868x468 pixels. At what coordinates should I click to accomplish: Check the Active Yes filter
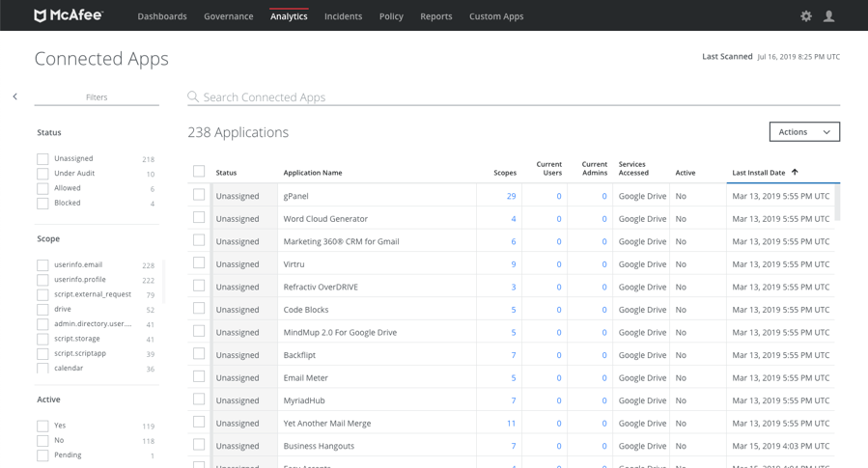pos(42,426)
